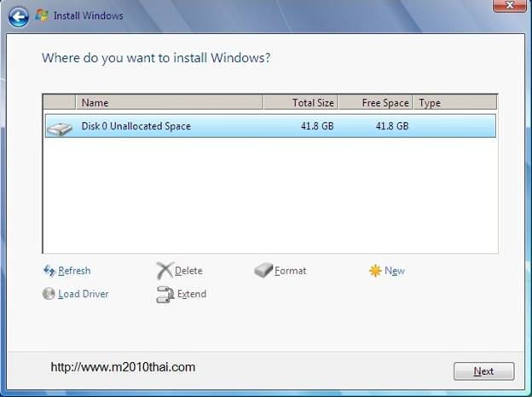Create a partition with the New link
Viewport: 532px width, 397px height.
point(395,271)
